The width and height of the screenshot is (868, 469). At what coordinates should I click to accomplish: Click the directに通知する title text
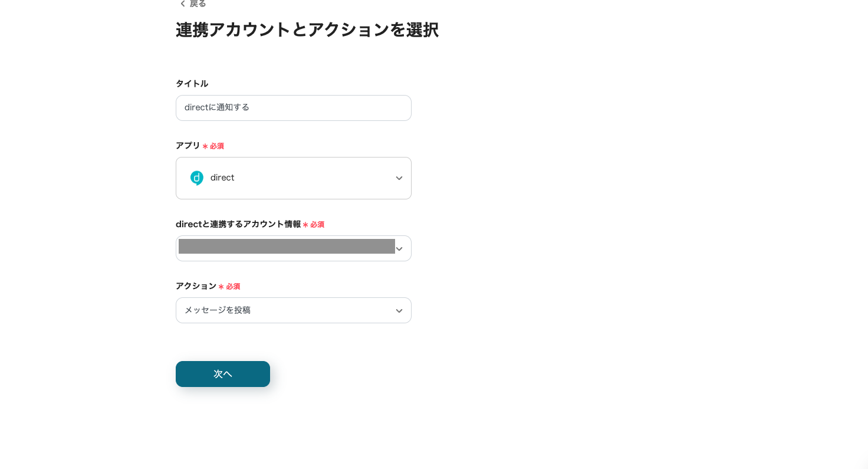coord(217,108)
